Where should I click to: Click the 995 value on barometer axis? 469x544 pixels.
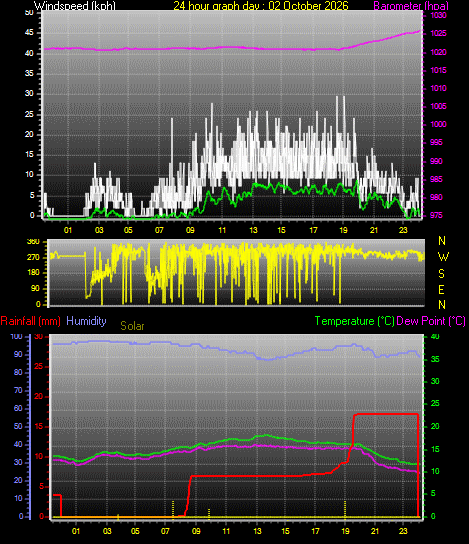(x=436, y=143)
